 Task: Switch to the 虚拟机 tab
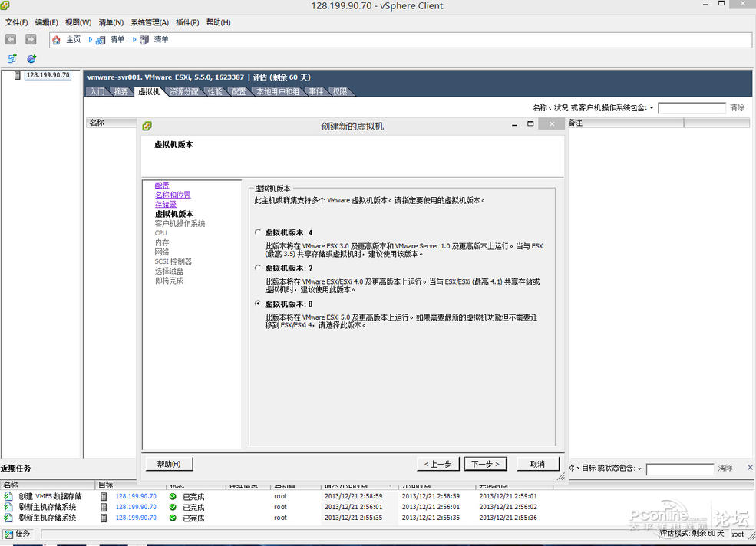[148, 91]
